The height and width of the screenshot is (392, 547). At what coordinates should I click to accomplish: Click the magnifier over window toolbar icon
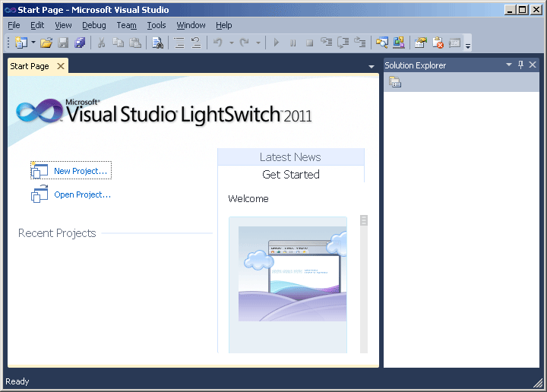pos(382,43)
